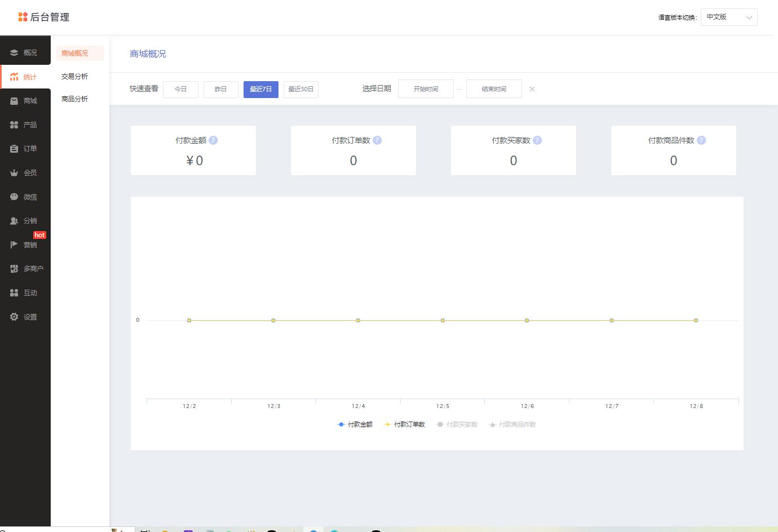The width and height of the screenshot is (778, 532).
Task: Clear the selected date range X
Action: coord(532,89)
